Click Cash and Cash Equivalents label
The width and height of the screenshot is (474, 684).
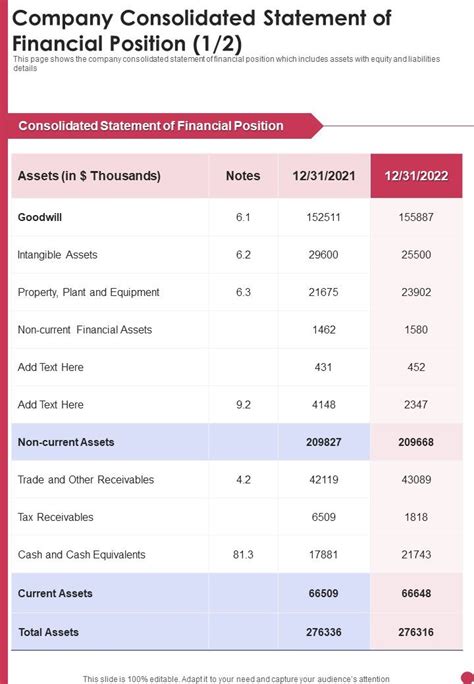point(82,555)
